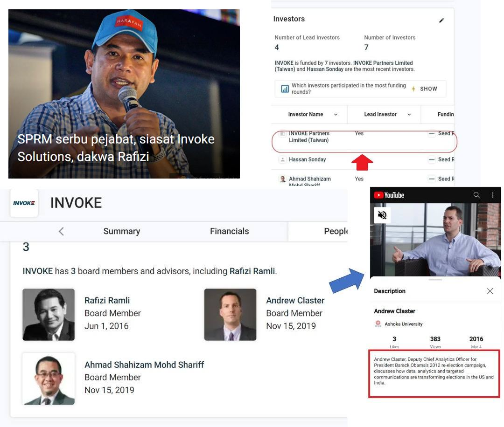Click Rafizi Ramli link in board summary sentence
This screenshot has height=427, width=504.
coord(252,271)
